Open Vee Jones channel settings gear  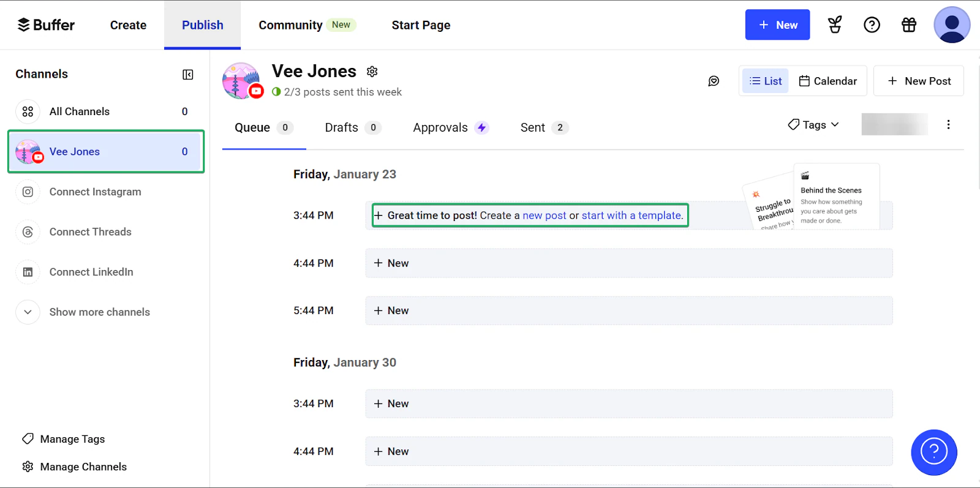click(372, 72)
